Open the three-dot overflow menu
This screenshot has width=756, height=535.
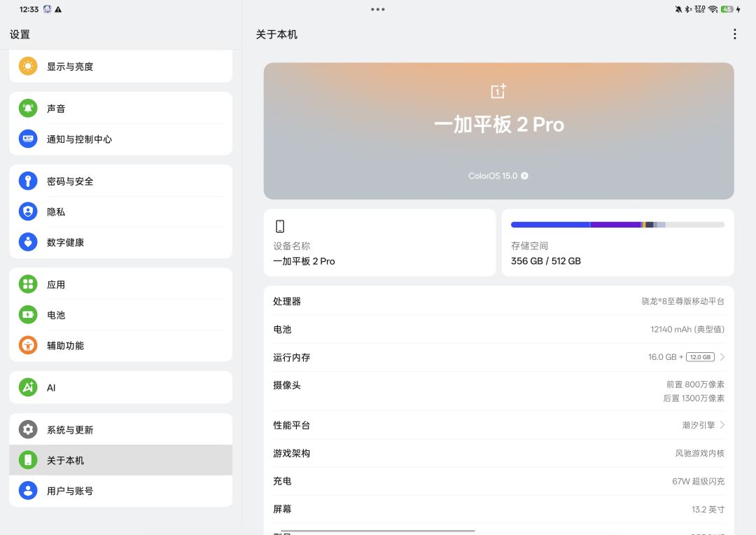click(734, 34)
